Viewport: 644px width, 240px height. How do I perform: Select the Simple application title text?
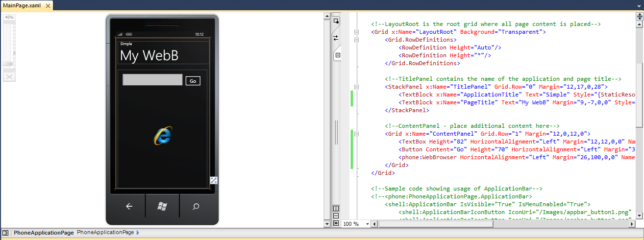(126, 44)
